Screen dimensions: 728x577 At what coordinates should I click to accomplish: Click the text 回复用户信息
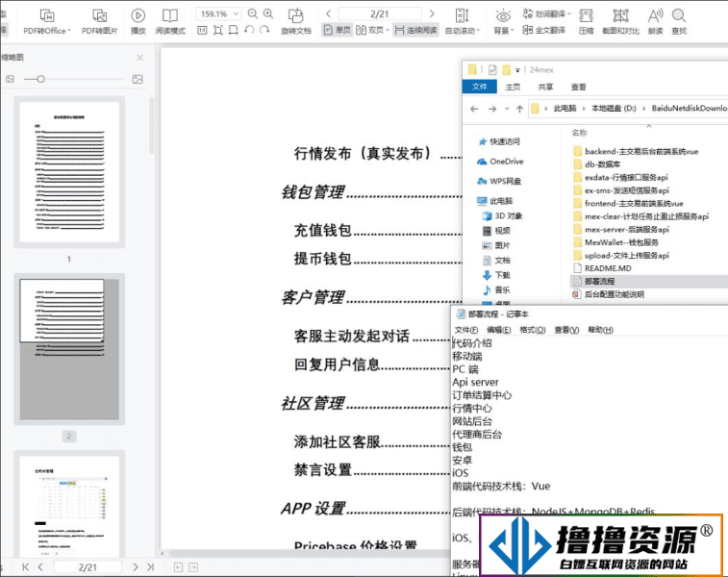pos(337,364)
